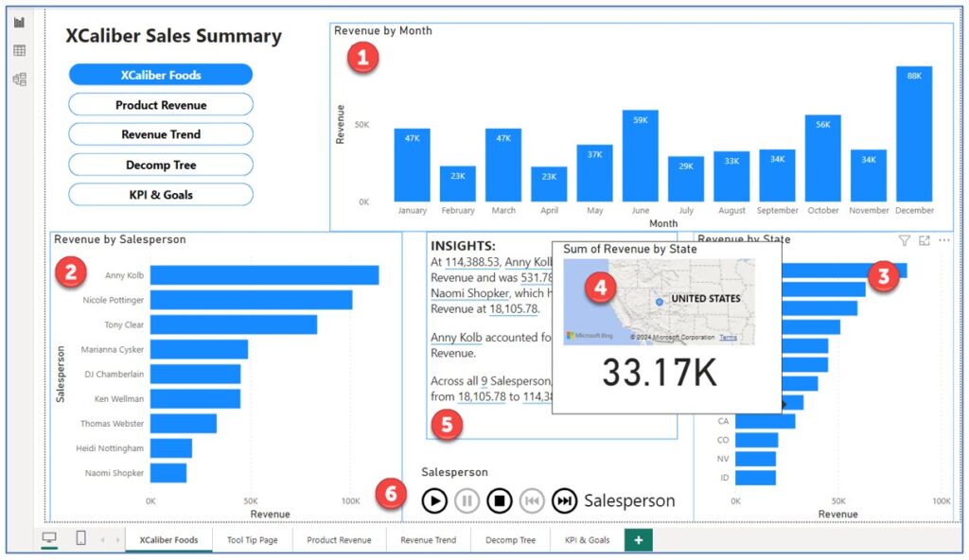The image size is (969, 560).
Task: Add a new page with plus button
Action: (x=639, y=539)
